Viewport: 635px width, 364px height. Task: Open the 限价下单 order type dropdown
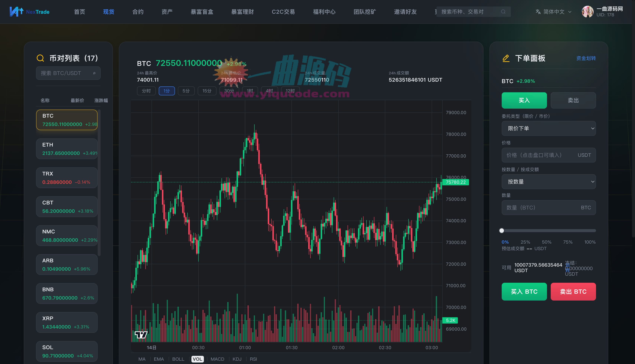548,128
